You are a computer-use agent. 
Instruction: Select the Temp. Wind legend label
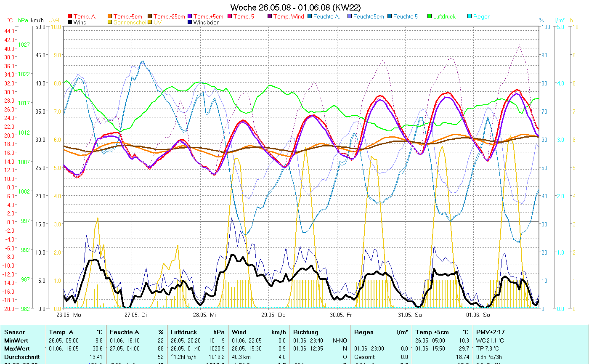coord(288,17)
